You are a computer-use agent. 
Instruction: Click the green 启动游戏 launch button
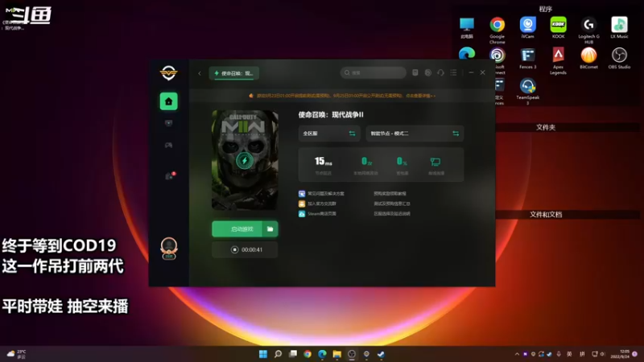tap(237, 229)
